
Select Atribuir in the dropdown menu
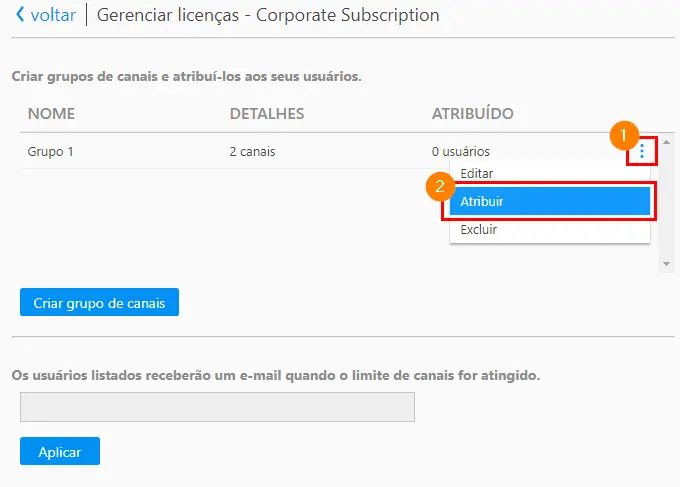click(x=550, y=201)
